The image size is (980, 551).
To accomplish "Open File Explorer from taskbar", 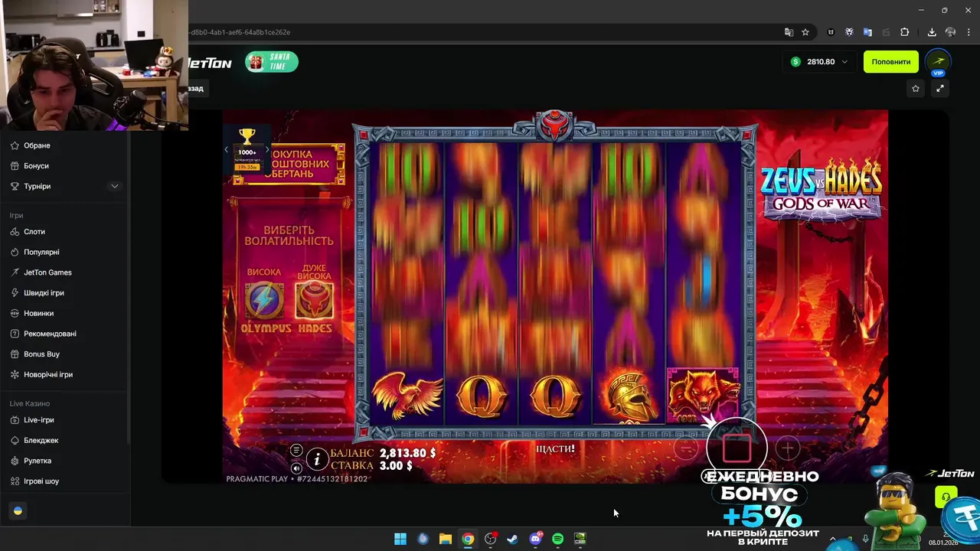I will pos(446,539).
